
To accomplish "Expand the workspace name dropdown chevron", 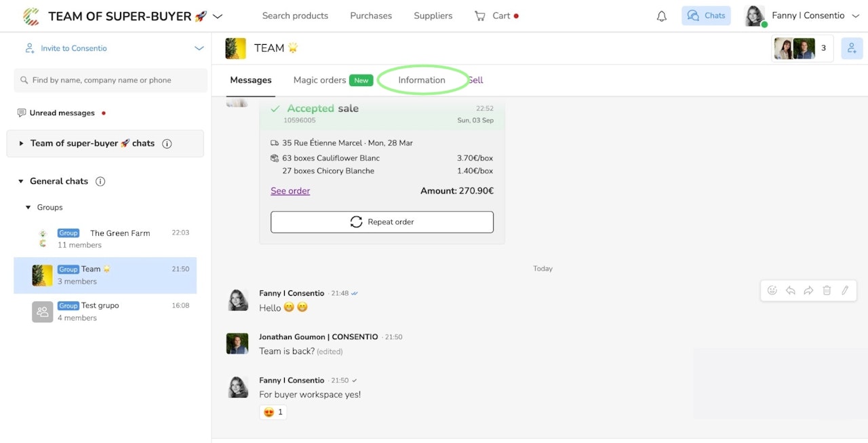I will (x=218, y=16).
